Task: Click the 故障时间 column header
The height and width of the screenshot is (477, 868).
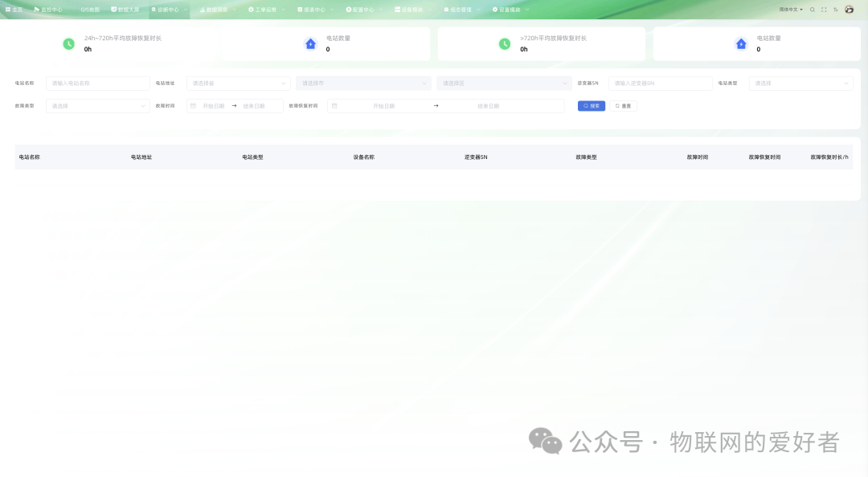Action: (698, 157)
